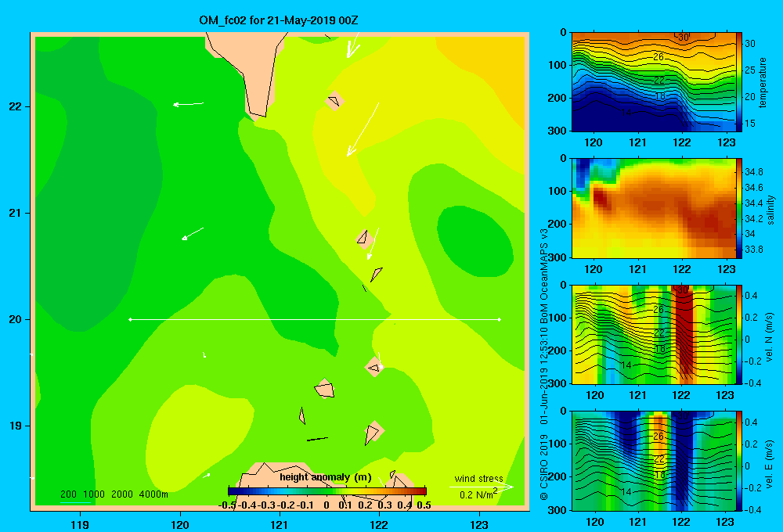Image resolution: width=783 pixels, height=532 pixels.
Task: Click the '34.4' tick on the salinity colorbar
Action: pos(753,203)
